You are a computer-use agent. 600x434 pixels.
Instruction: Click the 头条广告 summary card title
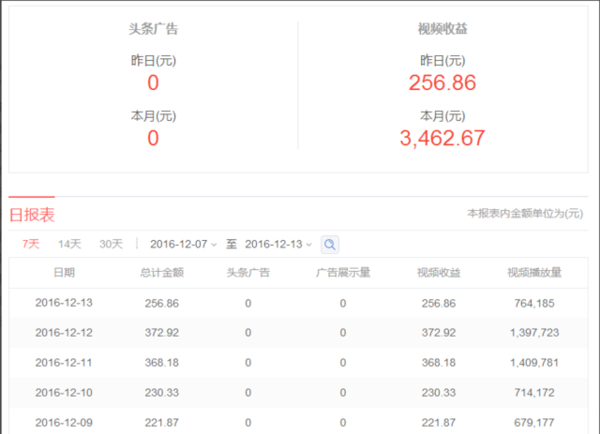pos(153,29)
